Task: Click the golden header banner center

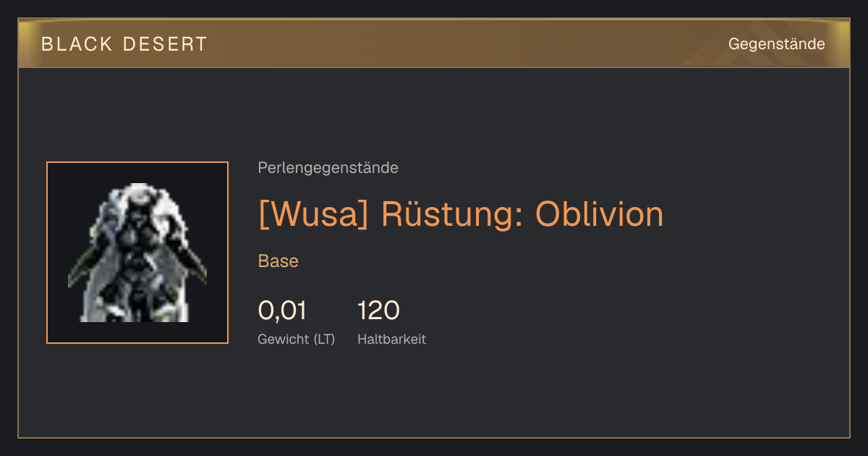Action: click(x=434, y=43)
